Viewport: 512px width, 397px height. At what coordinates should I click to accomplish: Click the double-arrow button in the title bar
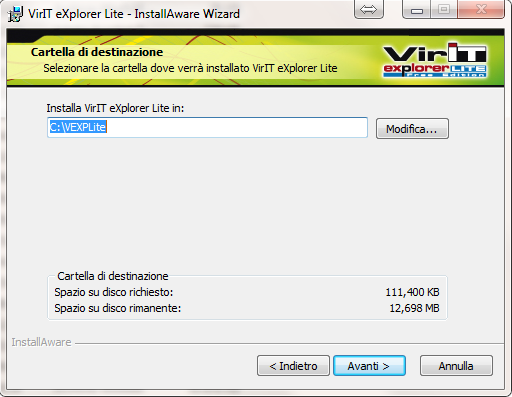click(369, 9)
